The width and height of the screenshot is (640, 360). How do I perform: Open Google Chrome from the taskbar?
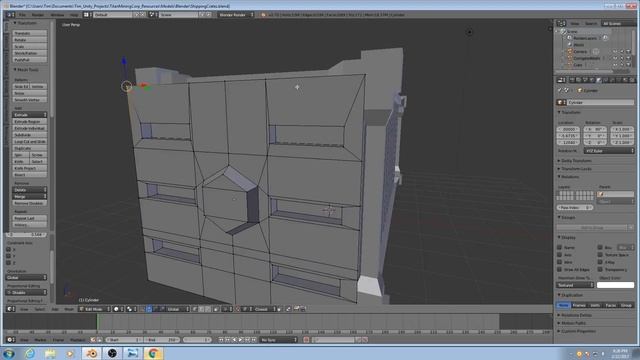[x=153, y=353]
